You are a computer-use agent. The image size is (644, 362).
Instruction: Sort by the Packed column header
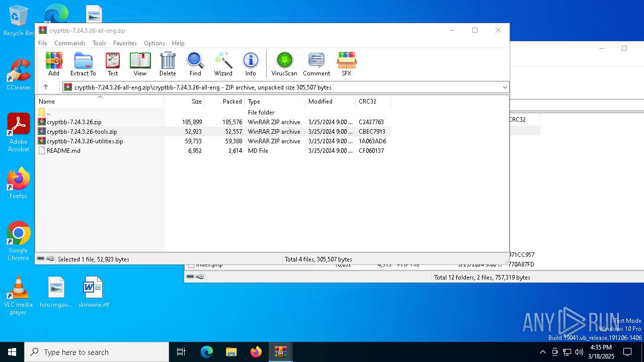[225, 102]
